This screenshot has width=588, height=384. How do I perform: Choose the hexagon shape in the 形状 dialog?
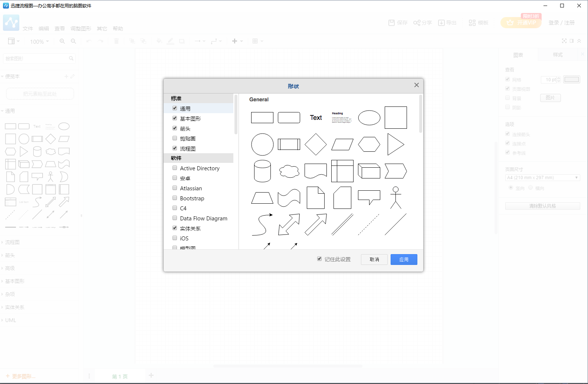pyautogui.click(x=369, y=144)
